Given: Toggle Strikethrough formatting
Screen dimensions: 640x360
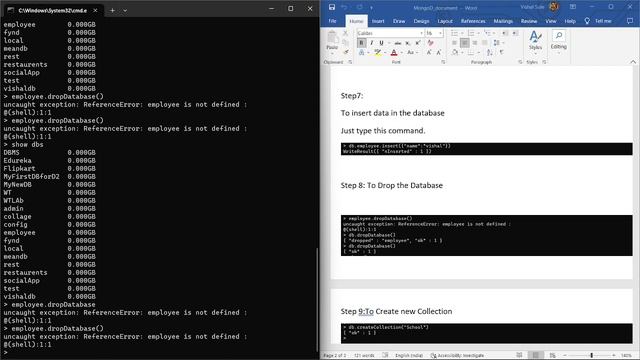Looking at the screenshot, I should click(398, 43).
